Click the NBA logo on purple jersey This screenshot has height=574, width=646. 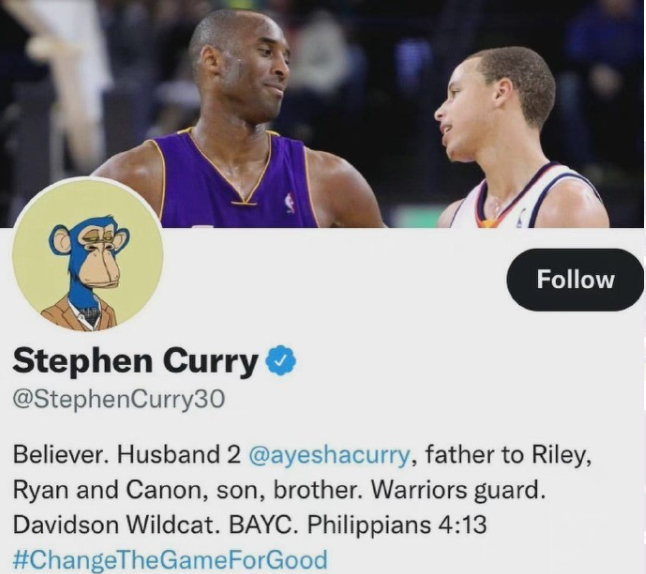pos(290,203)
